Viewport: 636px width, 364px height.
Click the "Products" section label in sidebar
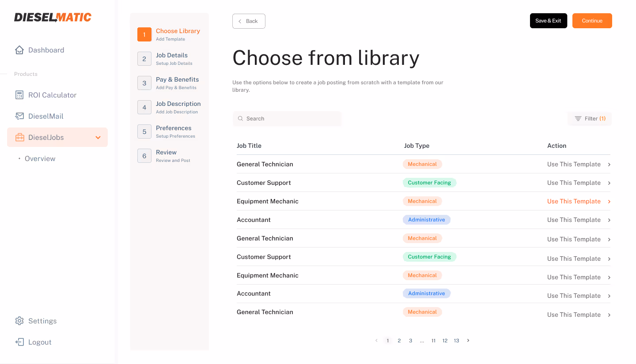[26, 74]
